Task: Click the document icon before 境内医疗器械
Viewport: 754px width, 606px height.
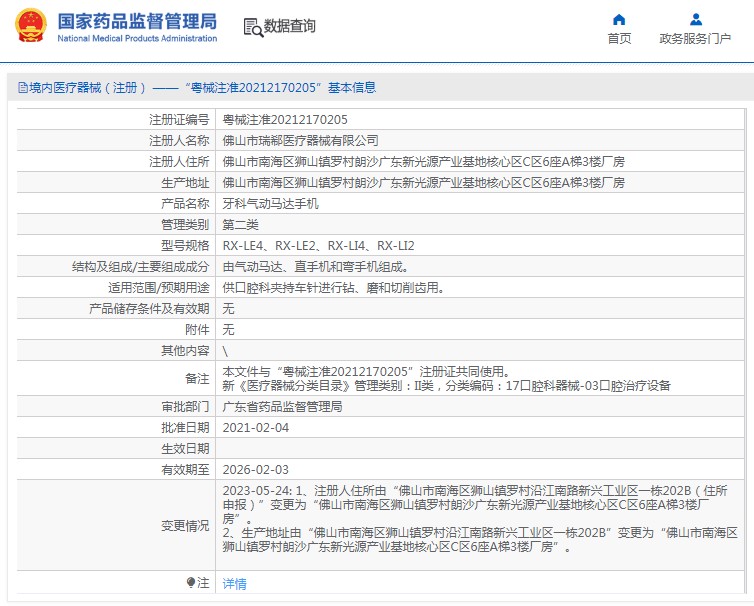Action: [23, 88]
